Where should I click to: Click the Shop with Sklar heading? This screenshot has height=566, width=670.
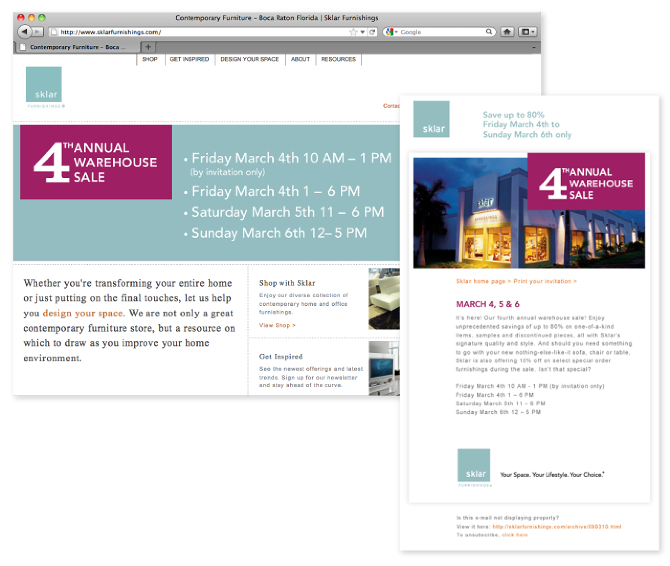287,283
